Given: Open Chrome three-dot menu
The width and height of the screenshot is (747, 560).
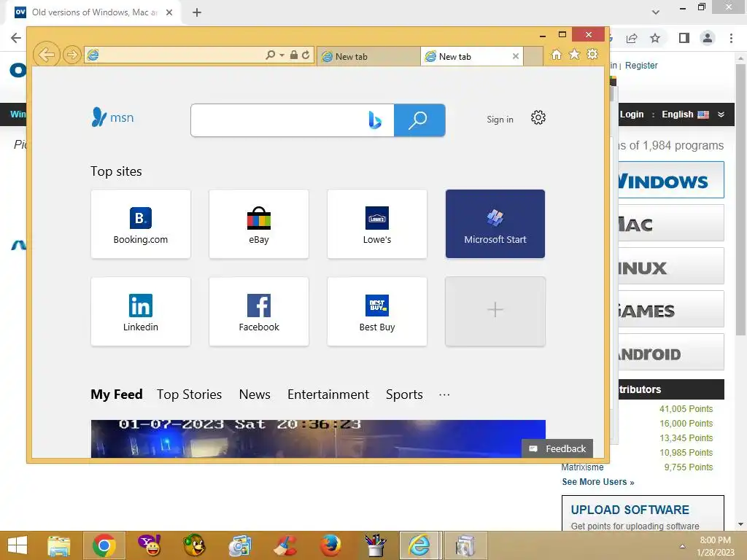Looking at the screenshot, I should tap(731, 38).
